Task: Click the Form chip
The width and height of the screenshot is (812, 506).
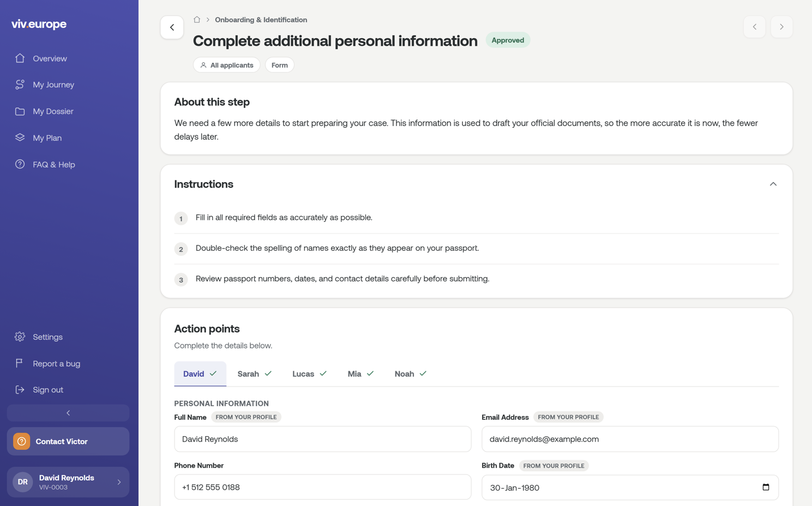Action: click(x=279, y=65)
